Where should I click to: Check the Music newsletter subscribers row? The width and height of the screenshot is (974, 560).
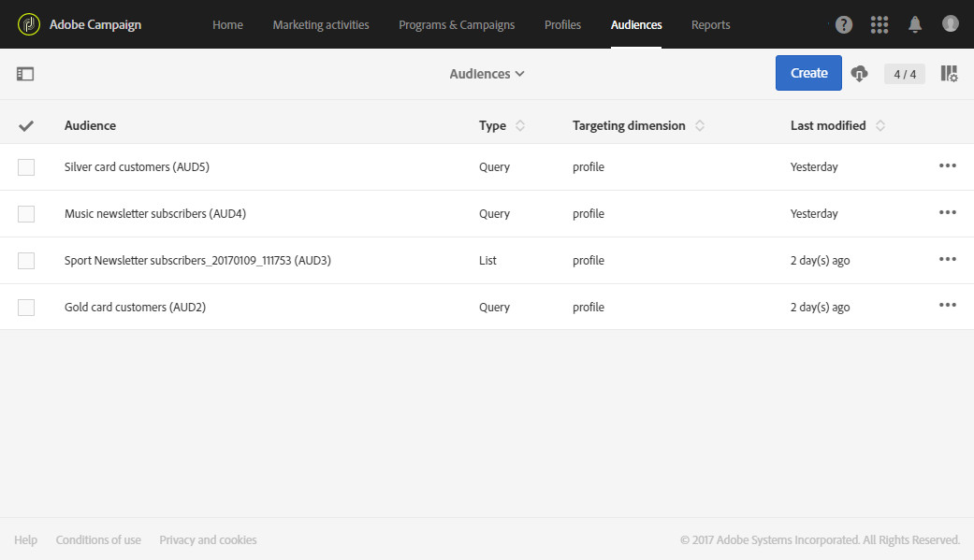coord(26,214)
